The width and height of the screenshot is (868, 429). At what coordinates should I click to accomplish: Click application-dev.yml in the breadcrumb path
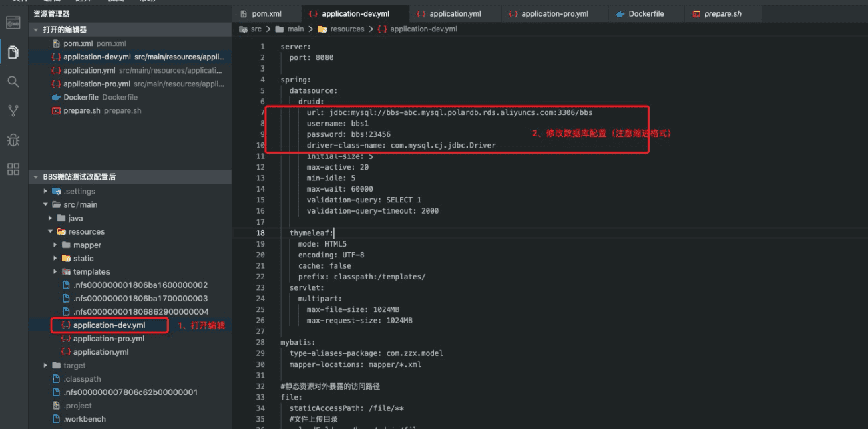(424, 29)
